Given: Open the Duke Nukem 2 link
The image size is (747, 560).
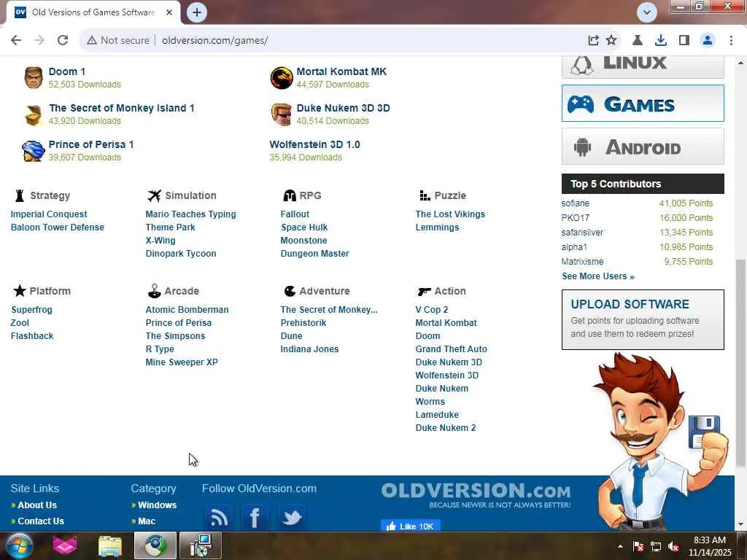Looking at the screenshot, I should click(x=446, y=427).
